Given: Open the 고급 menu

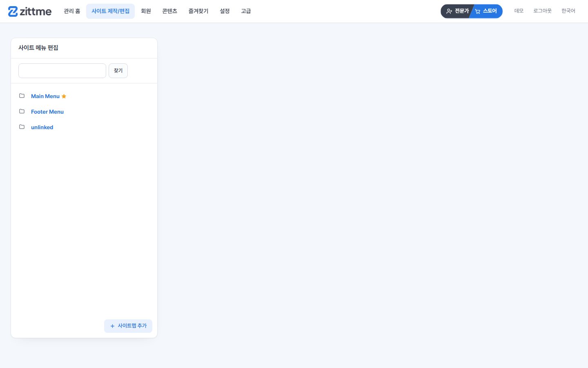Looking at the screenshot, I should 246,11.
